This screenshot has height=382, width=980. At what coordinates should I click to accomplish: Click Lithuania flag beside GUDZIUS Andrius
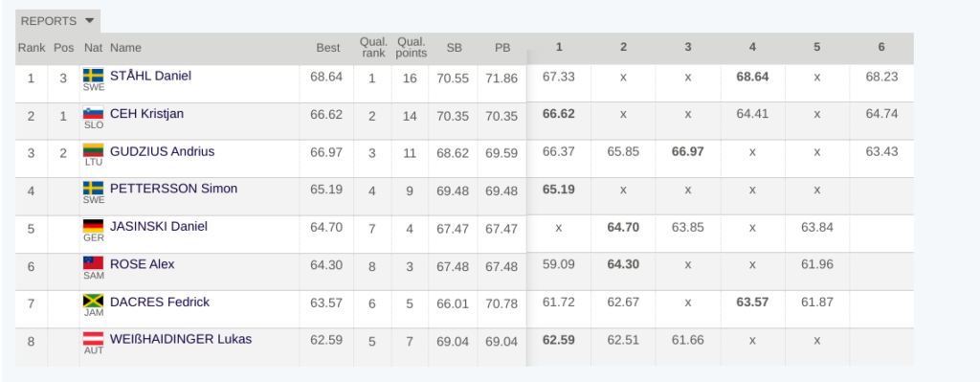point(93,151)
